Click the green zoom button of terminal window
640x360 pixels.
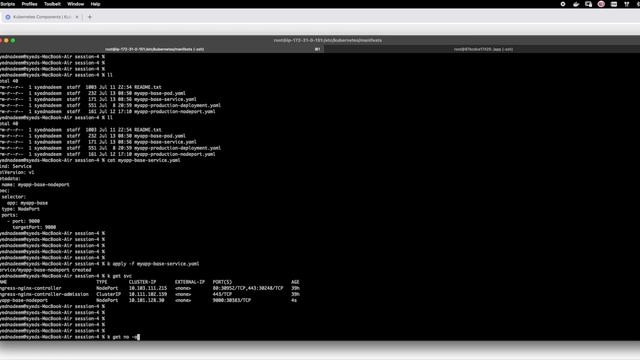click(x=13, y=40)
